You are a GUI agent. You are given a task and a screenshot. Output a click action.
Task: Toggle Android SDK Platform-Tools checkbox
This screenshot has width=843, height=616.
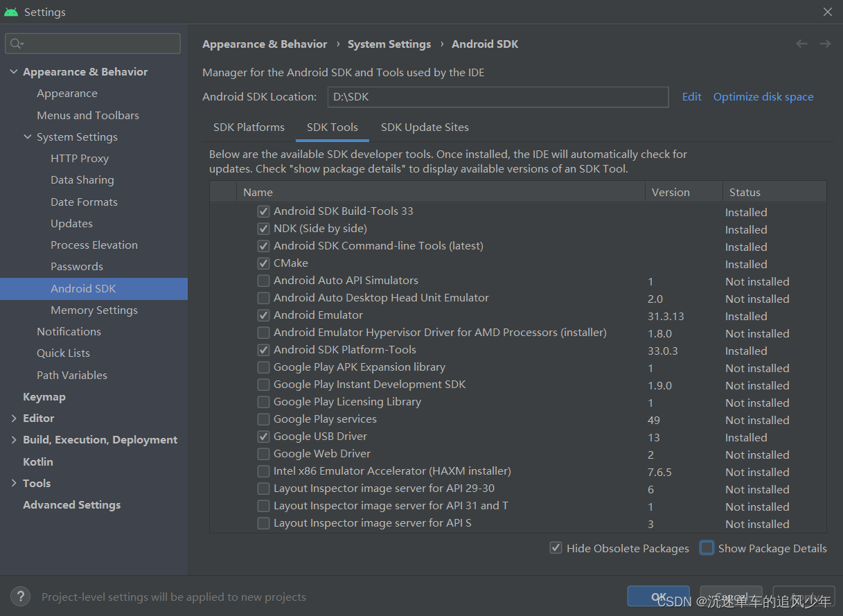pyautogui.click(x=263, y=350)
